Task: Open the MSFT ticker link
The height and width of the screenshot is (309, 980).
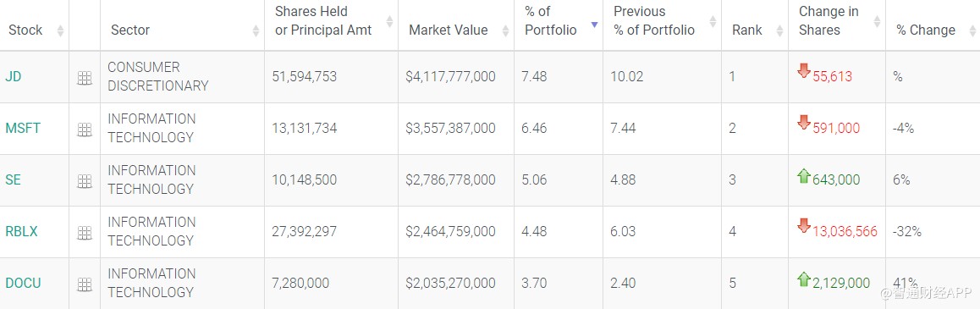Action: [23, 128]
